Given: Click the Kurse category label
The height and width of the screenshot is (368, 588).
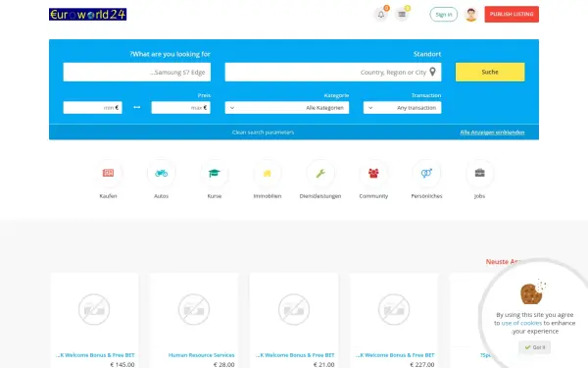Looking at the screenshot, I should [x=214, y=196].
